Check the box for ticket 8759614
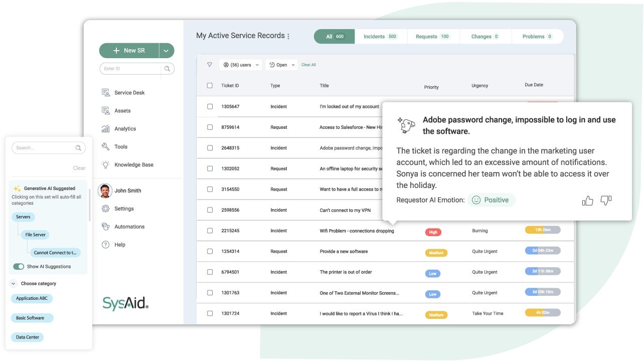 (210, 127)
